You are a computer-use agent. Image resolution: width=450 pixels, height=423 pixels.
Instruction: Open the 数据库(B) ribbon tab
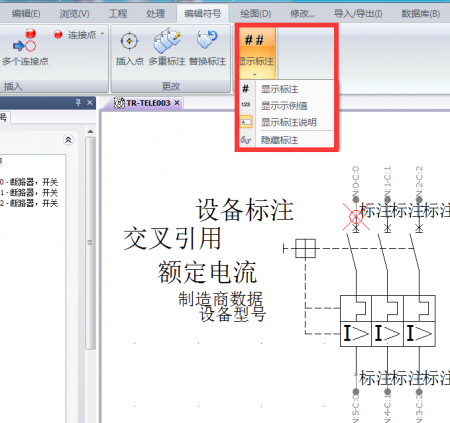pyautogui.click(x=420, y=14)
